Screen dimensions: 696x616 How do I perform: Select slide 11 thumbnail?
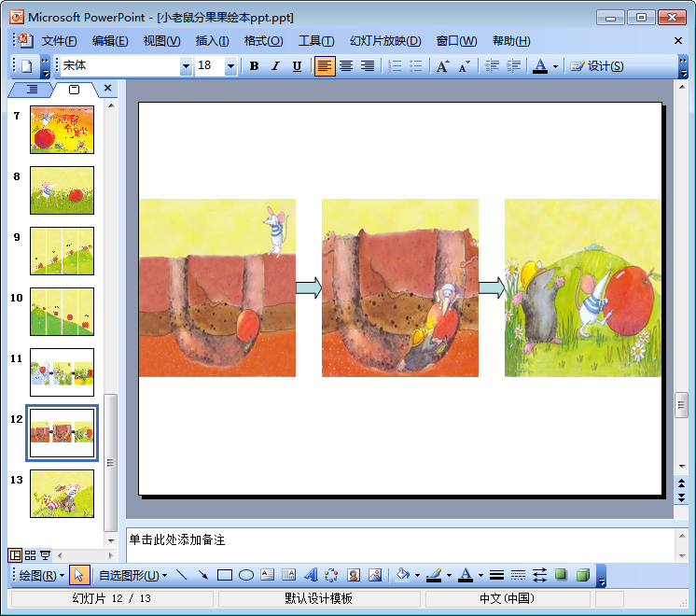63,372
